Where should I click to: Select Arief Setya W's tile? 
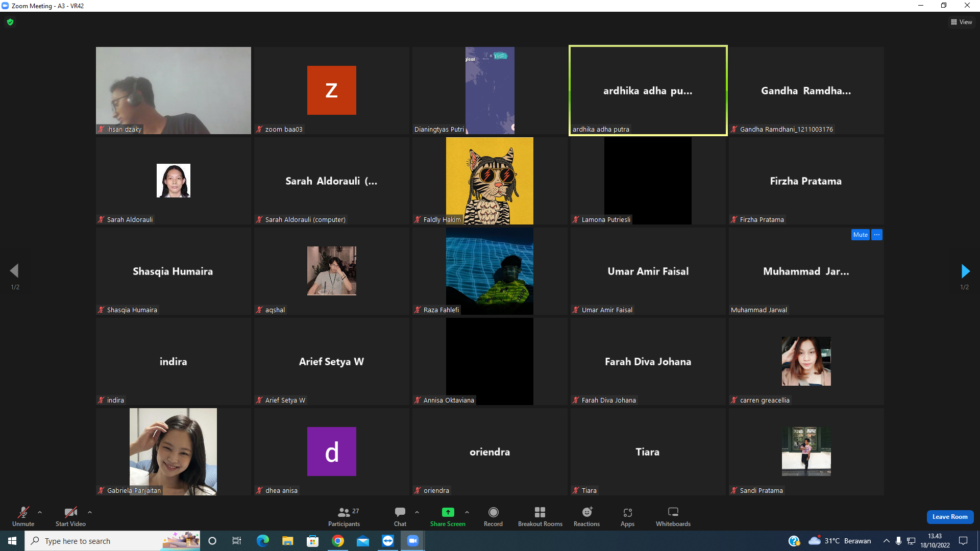[332, 361]
